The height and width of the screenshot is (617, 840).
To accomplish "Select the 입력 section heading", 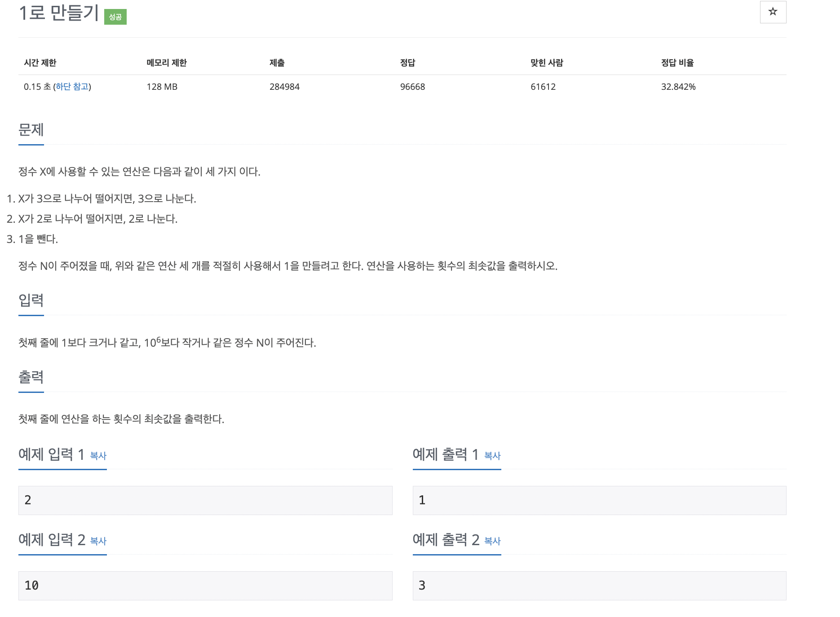I will [x=31, y=301].
